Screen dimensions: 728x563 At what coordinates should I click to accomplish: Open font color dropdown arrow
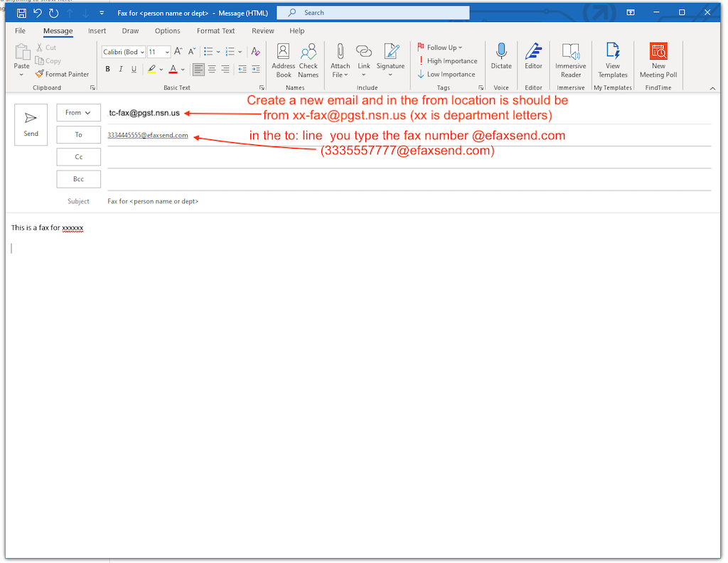pyautogui.click(x=183, y=70)
